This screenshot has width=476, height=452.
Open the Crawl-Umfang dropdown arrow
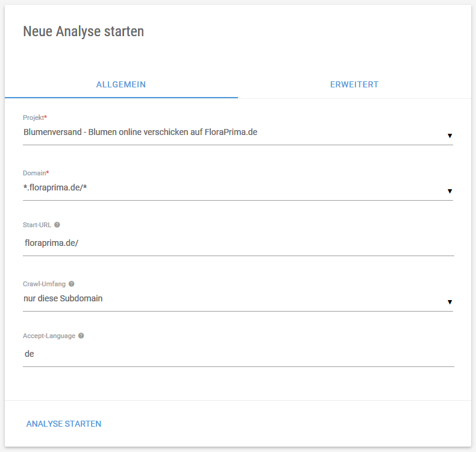click(449, 302)
